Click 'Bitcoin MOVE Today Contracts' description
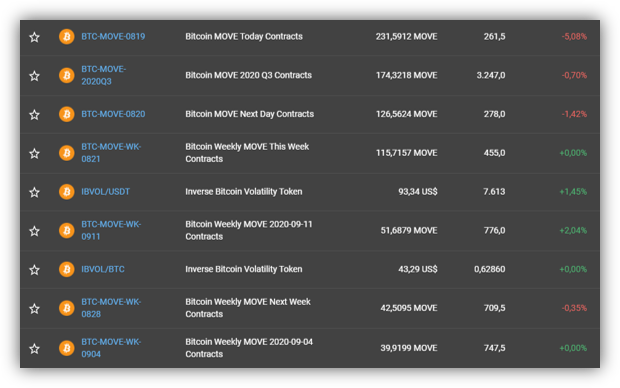Viewport: 620px width, 388px height. 244,36
